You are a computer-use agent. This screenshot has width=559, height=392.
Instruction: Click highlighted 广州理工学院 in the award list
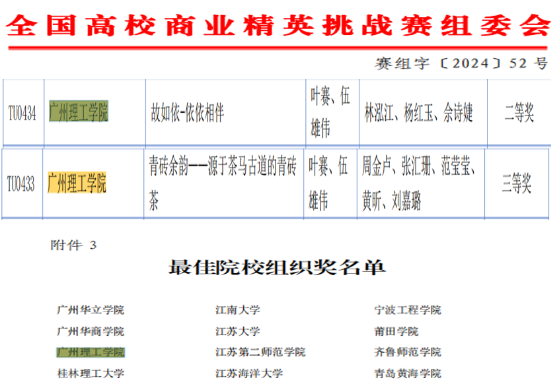[91, 352]
